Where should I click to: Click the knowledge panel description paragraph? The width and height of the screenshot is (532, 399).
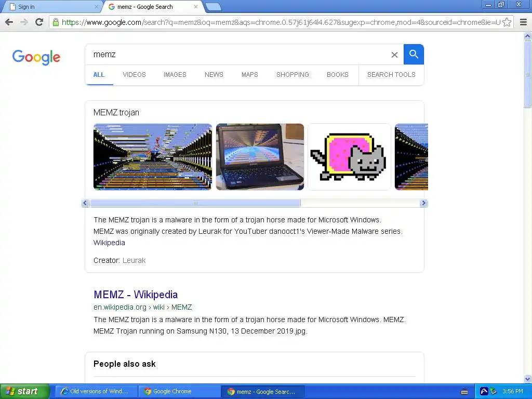pos(248,225)
